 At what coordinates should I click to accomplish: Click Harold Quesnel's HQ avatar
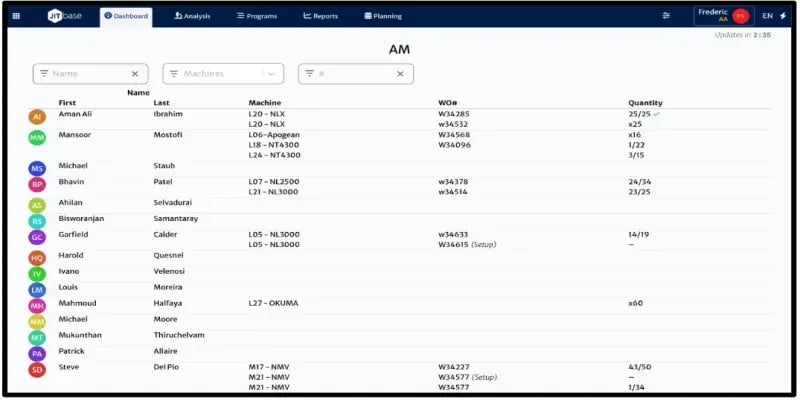(x=37, y=258)
